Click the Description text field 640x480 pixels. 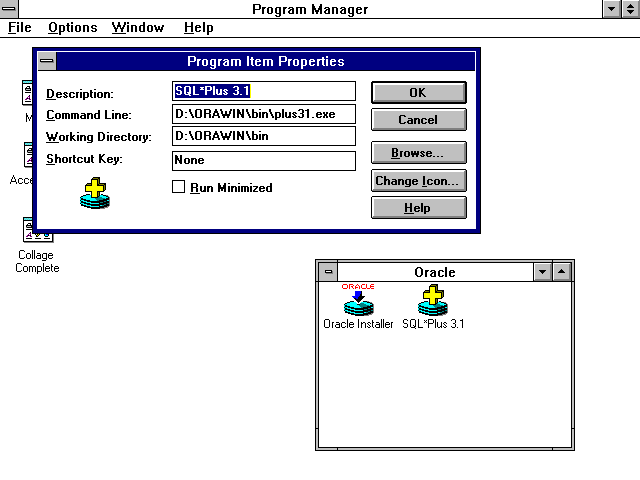pos(262,92)
